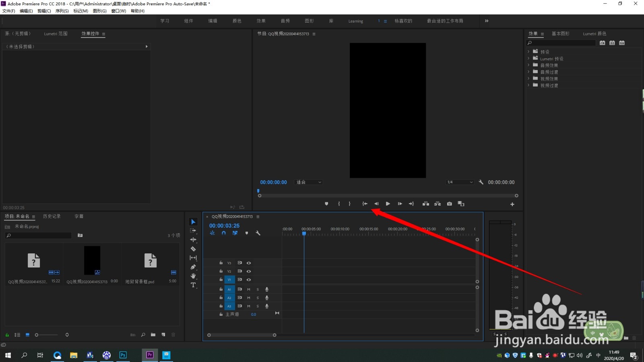Switch to the 历史记录 tab

[52, 216]
